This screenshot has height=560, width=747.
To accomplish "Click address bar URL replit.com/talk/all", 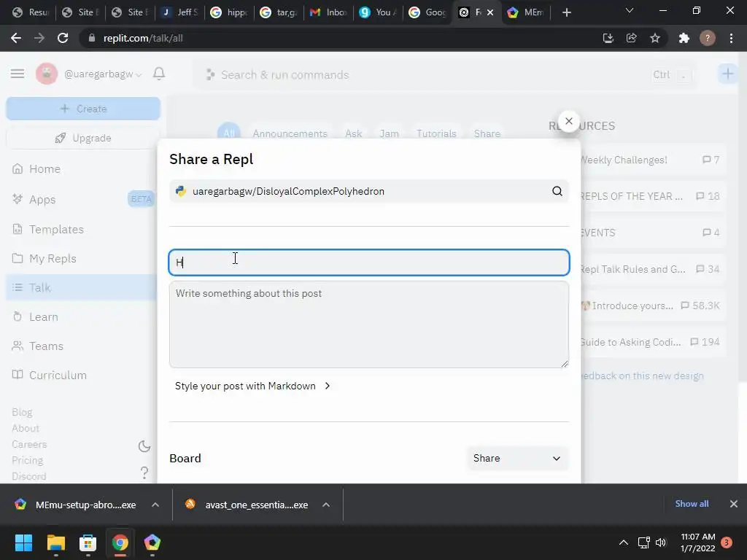I will tap(143, 38).
